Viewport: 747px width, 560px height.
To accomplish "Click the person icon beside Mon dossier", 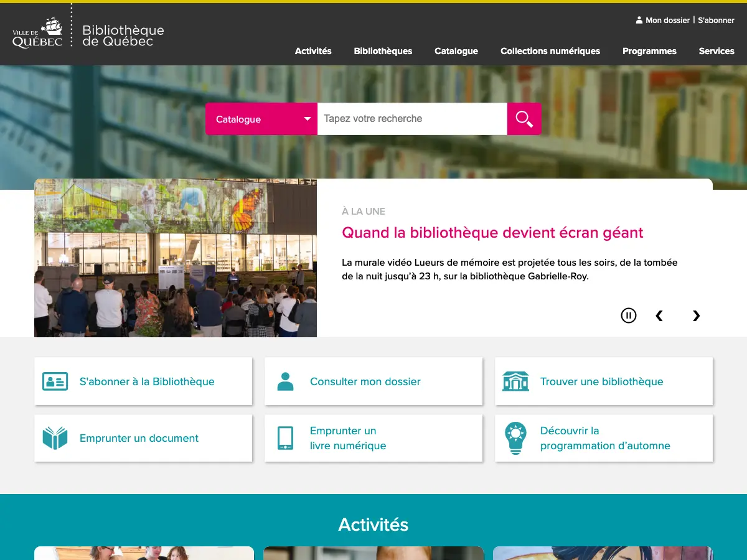I will coord(639,20).
